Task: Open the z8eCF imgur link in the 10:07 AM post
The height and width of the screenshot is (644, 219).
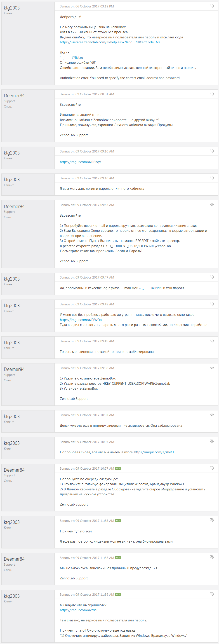Action: 154,452
